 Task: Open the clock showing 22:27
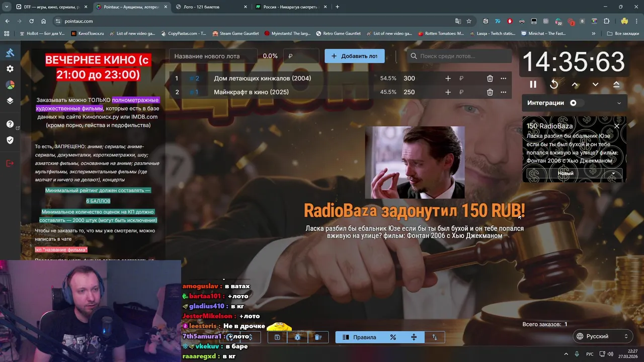[x=628, y=353]
